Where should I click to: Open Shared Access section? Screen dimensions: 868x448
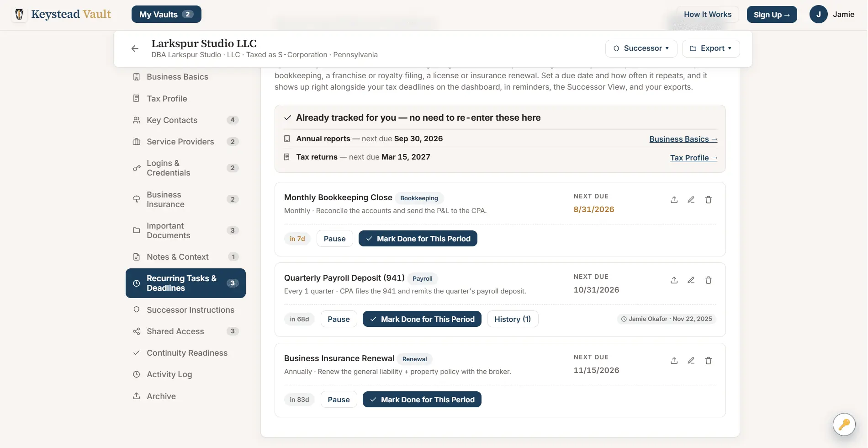pyautogui.click(x=185, y=331)
